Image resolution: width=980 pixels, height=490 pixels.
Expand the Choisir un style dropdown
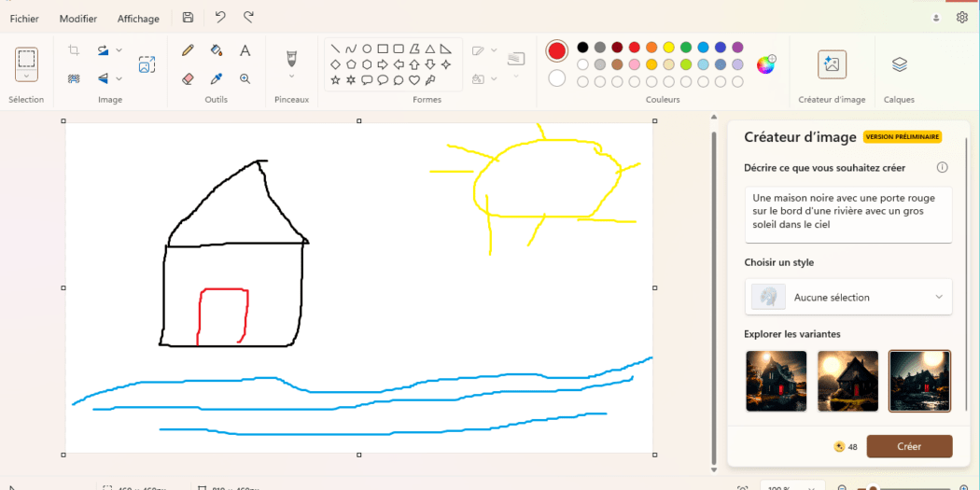click(x=938, y=297)
